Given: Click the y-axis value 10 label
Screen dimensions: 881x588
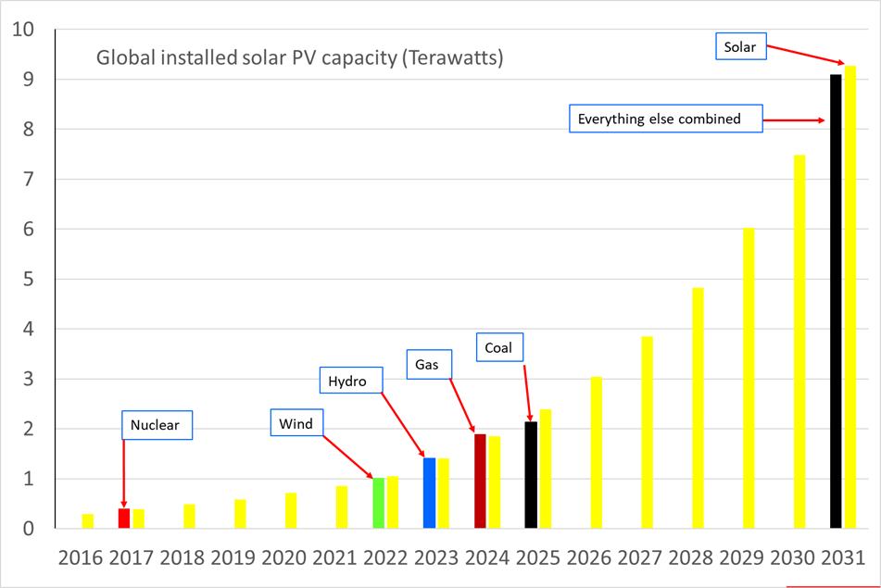Looking at the screenshot, I should tap(23, 30).
